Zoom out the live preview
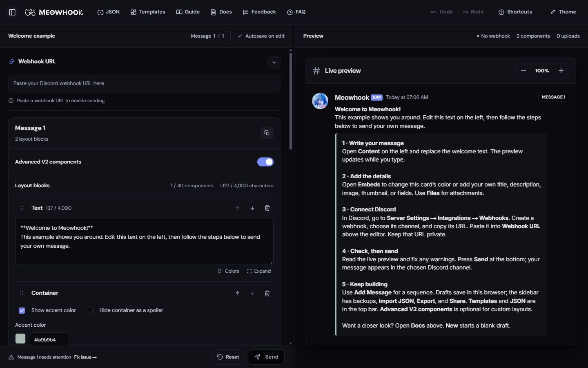Screen dimensions: 588x368 (523, 71)
